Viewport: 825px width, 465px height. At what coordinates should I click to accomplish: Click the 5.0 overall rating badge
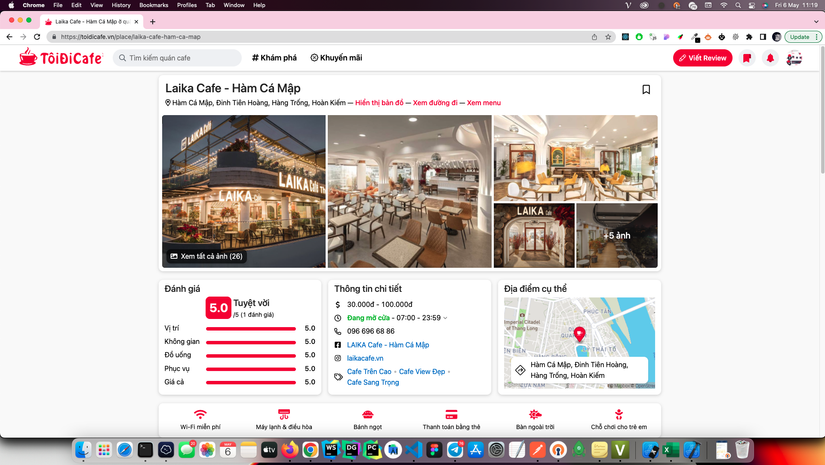[218, 308]
